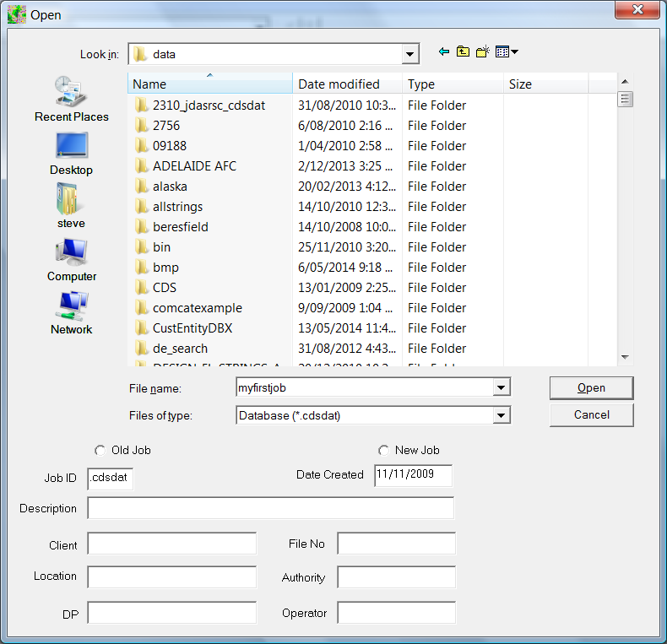Expand the Look in folder dropdown

pos(410,54)
